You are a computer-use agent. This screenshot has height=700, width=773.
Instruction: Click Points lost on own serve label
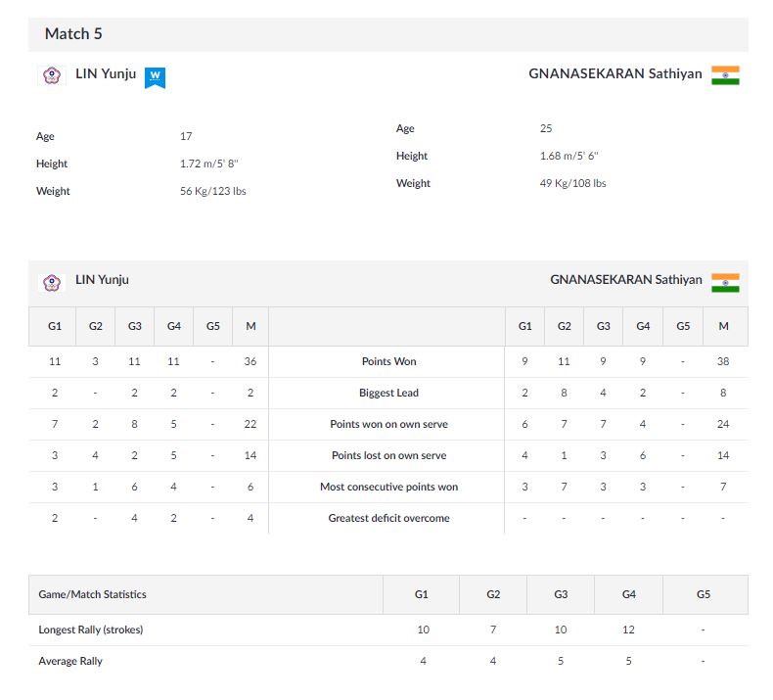click(x=388, y=456)
